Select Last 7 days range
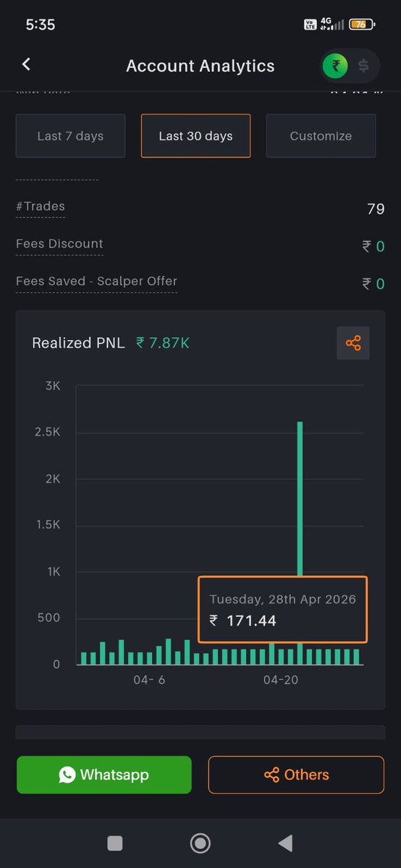Screen dimensions: 401x868 click(70, 136)
